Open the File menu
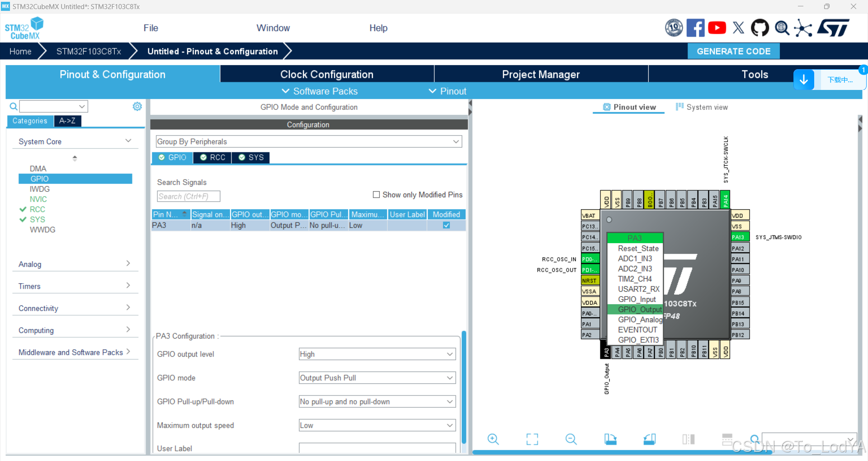 151,28
